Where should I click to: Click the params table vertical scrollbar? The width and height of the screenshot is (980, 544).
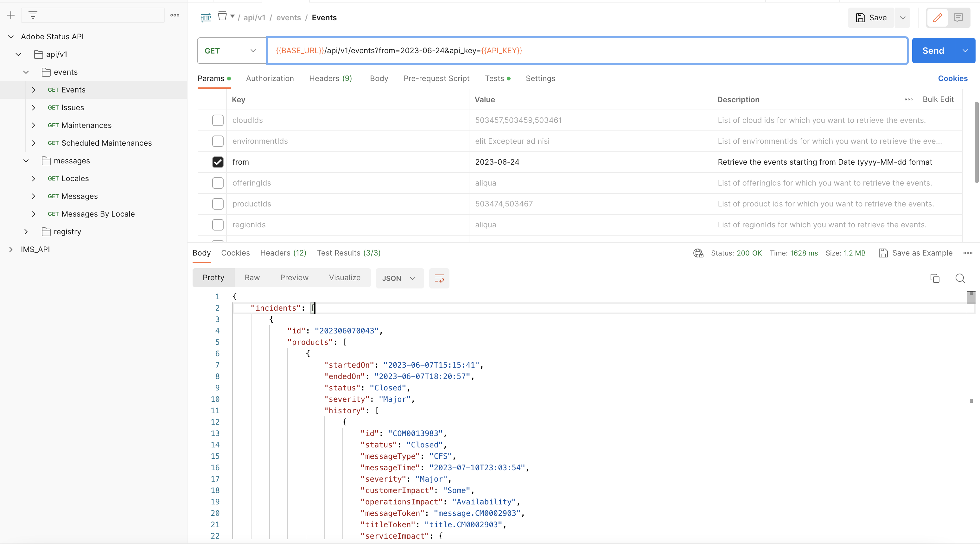coord(977,143)
